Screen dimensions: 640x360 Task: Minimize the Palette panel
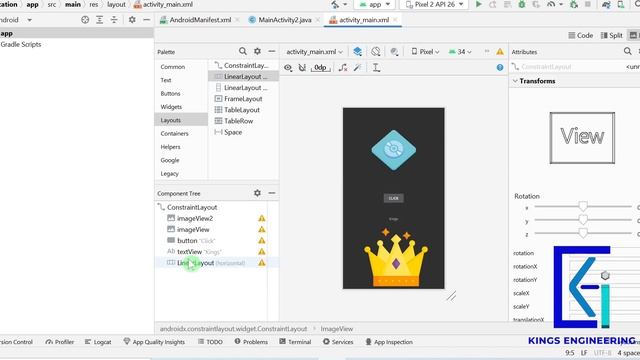coord(272,51)
